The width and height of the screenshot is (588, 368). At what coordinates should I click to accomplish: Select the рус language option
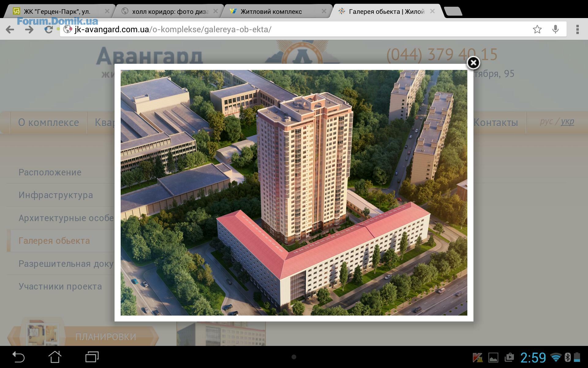tap(546, 121)
